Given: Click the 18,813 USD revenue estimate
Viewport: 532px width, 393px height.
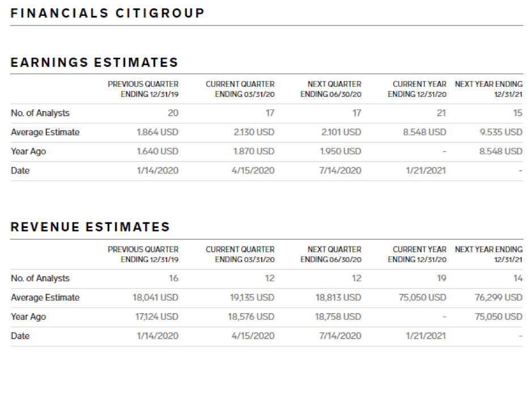Looking at the screenshot, I should point(338,298).
